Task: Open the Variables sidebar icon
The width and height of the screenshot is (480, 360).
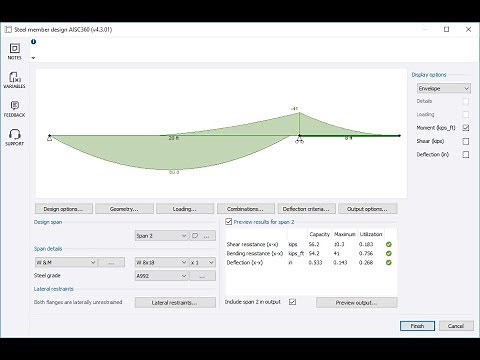Action: click(14, 80)
